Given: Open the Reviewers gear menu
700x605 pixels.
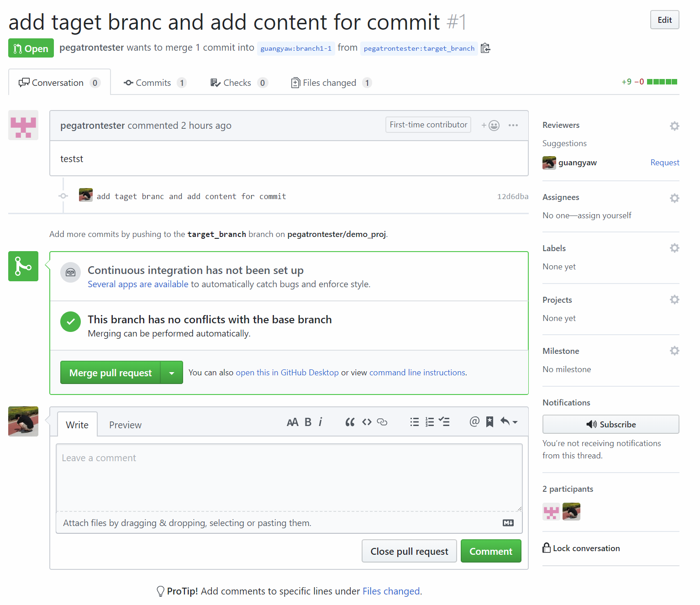Looking at the screenshot, I should click(674, 126).
